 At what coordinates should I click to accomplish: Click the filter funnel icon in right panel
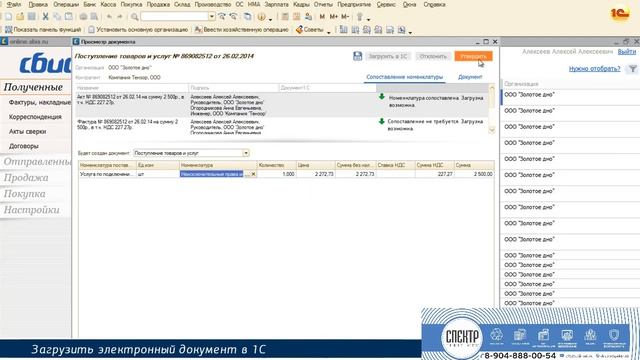coord(632,69)
